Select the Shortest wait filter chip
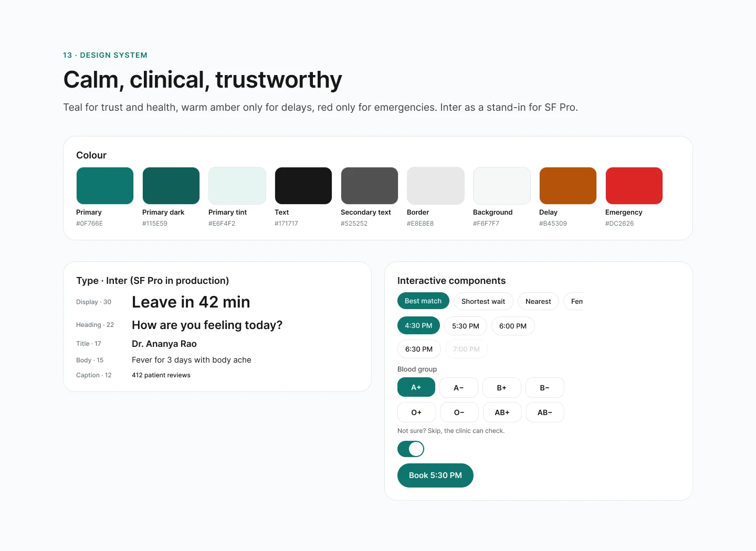This screenshot has width=756, height=551. pyautogui.click(x=484, y=301)
